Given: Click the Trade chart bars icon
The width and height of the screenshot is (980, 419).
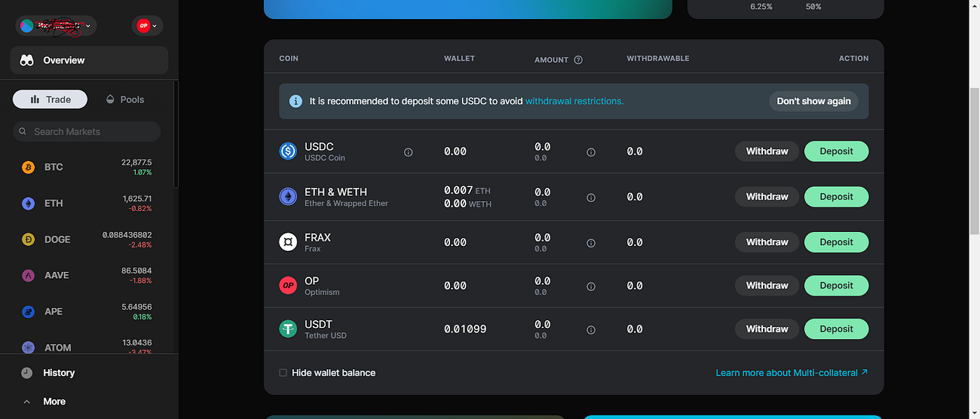Looking at the screenshot, I should pyautogui.click(x=35, y=99).
